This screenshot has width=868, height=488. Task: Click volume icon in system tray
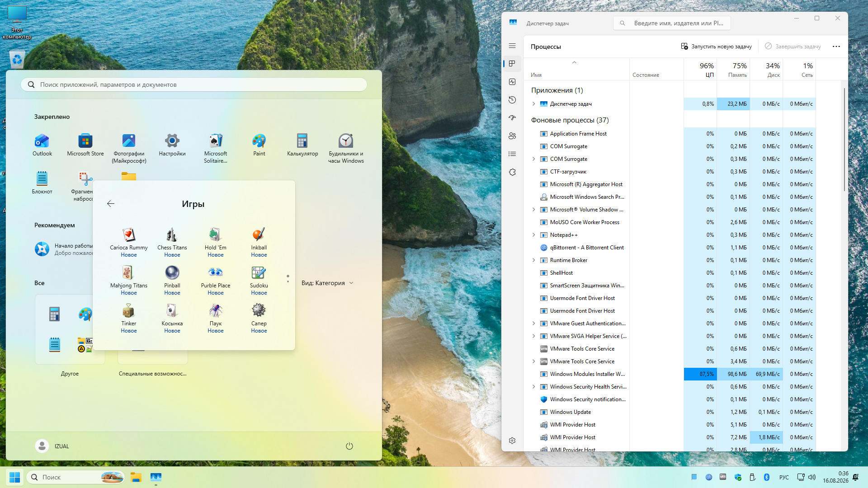(x=812, y=477)
